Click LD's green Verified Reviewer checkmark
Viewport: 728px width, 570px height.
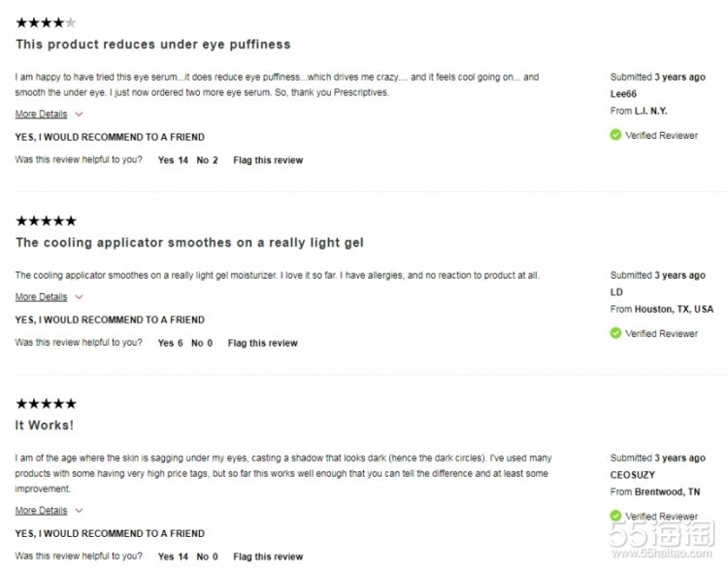(x=615, y=333)
